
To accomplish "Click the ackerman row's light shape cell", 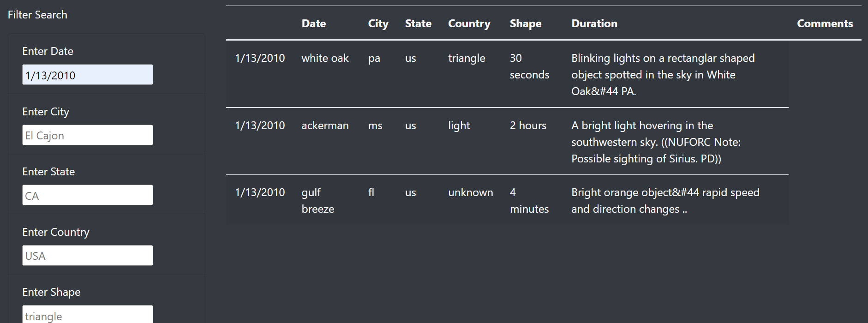I will [459, 125].
